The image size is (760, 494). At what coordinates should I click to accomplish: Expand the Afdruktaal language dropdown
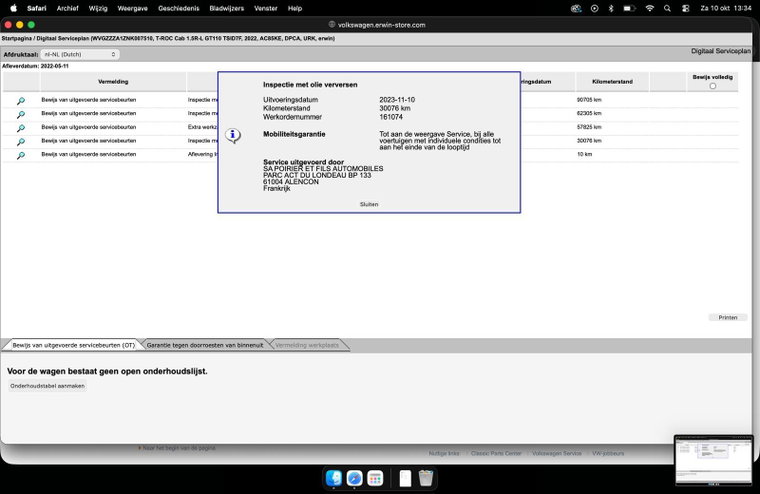(x=80, y=54)
